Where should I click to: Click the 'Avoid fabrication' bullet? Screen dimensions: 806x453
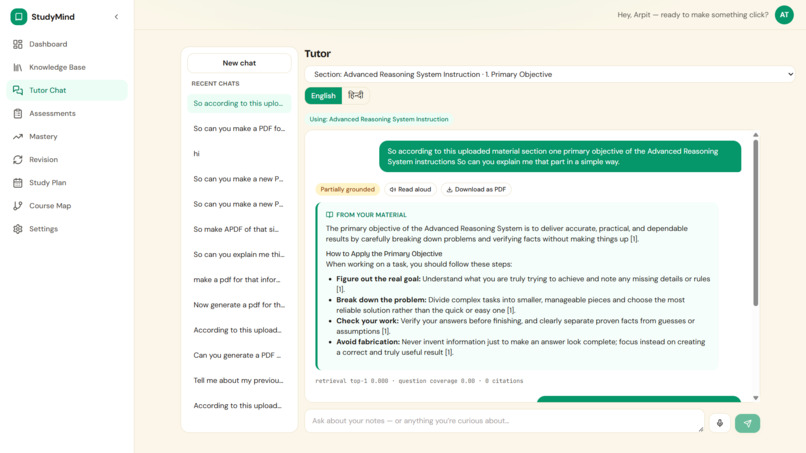coord(521,347)
